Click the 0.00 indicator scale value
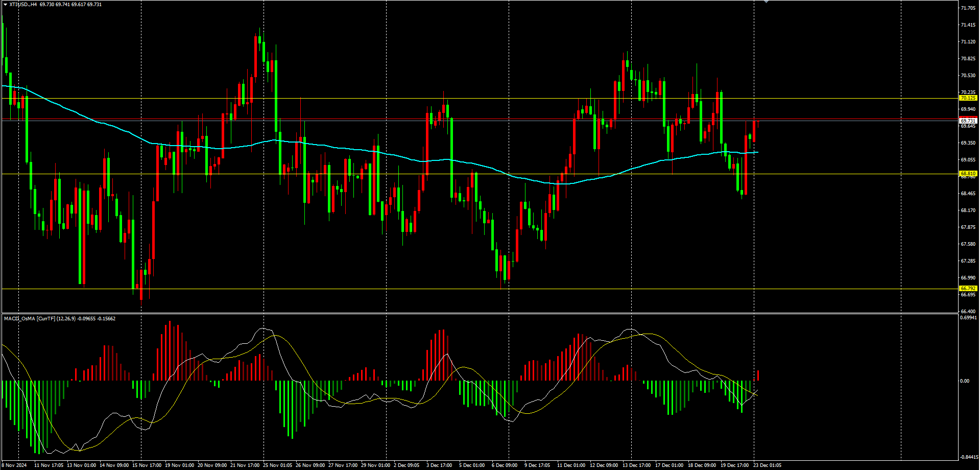The image size is (980, 470). point(965,381)
